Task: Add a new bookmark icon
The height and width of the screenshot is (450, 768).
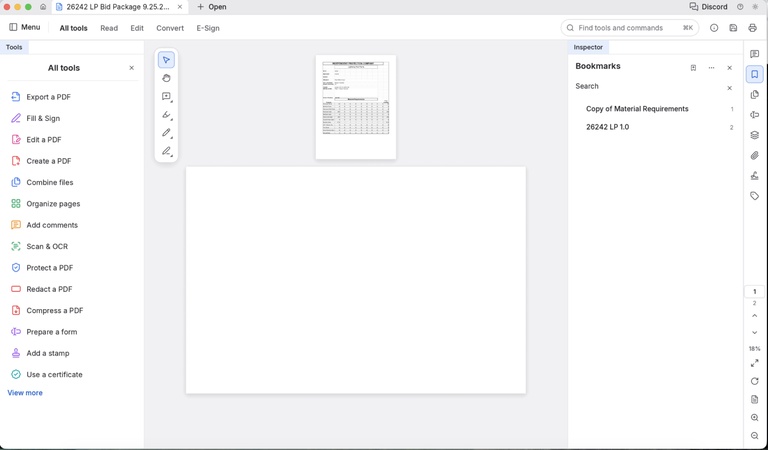Action: point(693,68)
